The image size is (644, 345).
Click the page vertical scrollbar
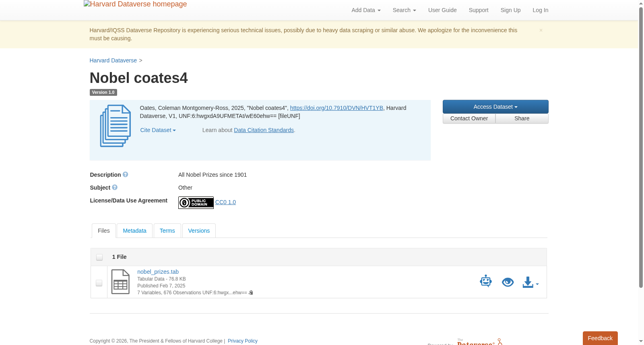641,147
